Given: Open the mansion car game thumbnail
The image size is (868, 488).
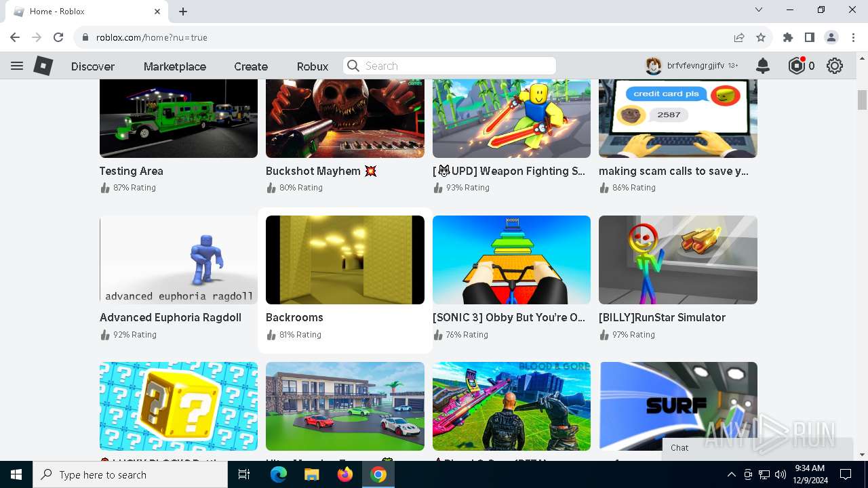Looking at the screenshot, I should point(345,406).
